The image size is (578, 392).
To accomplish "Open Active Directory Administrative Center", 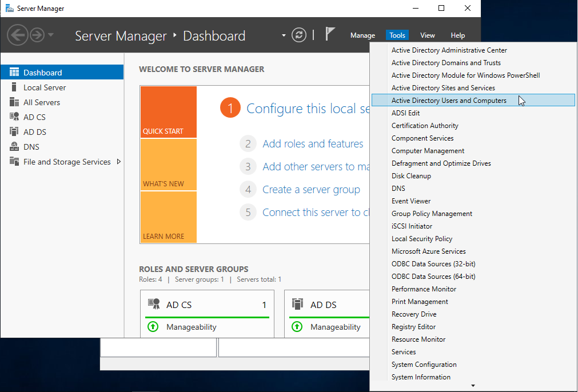I will (x=473, y=50).
